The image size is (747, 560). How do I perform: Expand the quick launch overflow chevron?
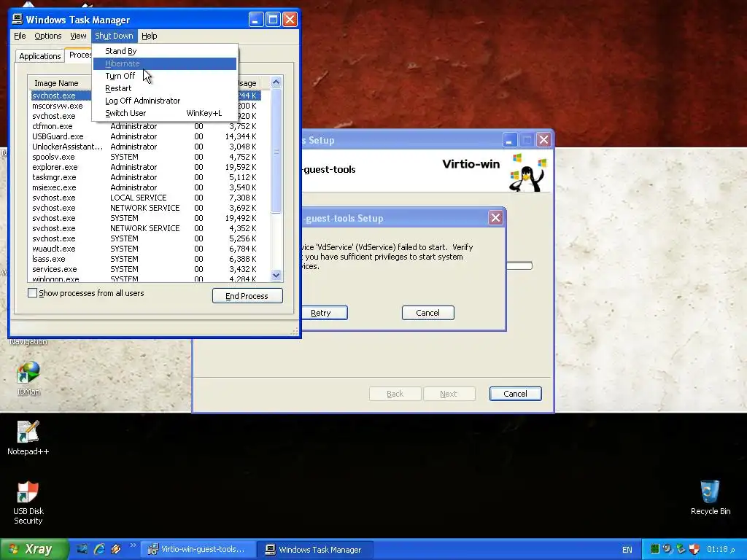tap(133, 545)
